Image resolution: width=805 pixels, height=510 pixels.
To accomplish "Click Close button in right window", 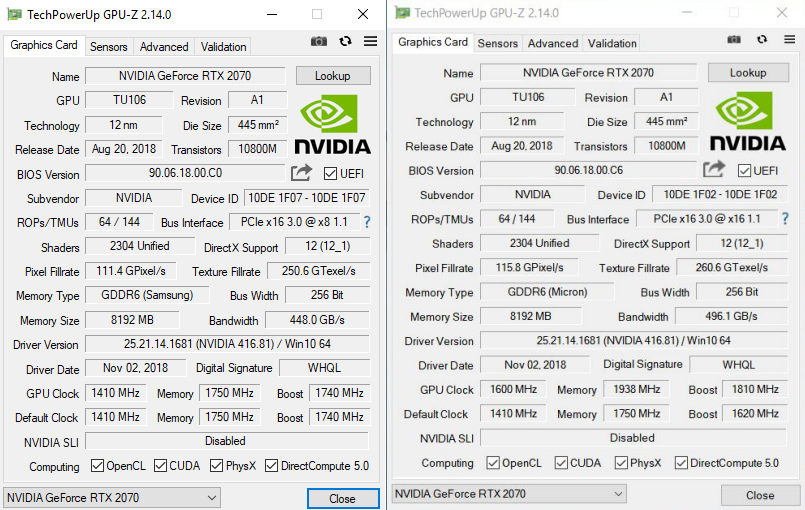I will click(760, 495).
